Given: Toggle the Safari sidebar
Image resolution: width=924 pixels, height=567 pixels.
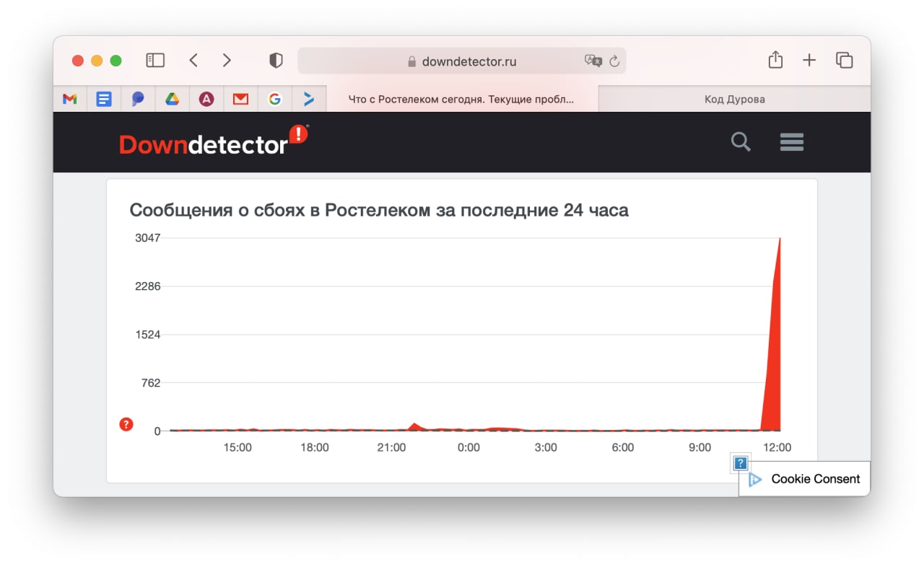Looking at the screenshot, I should pos(155,61).
